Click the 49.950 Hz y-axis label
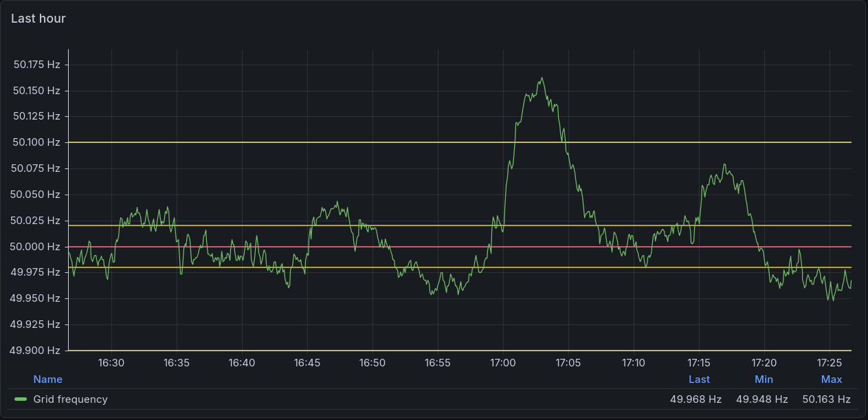This screenshot has height=420, width=868. pyautogui.click(x=36, y=298)
